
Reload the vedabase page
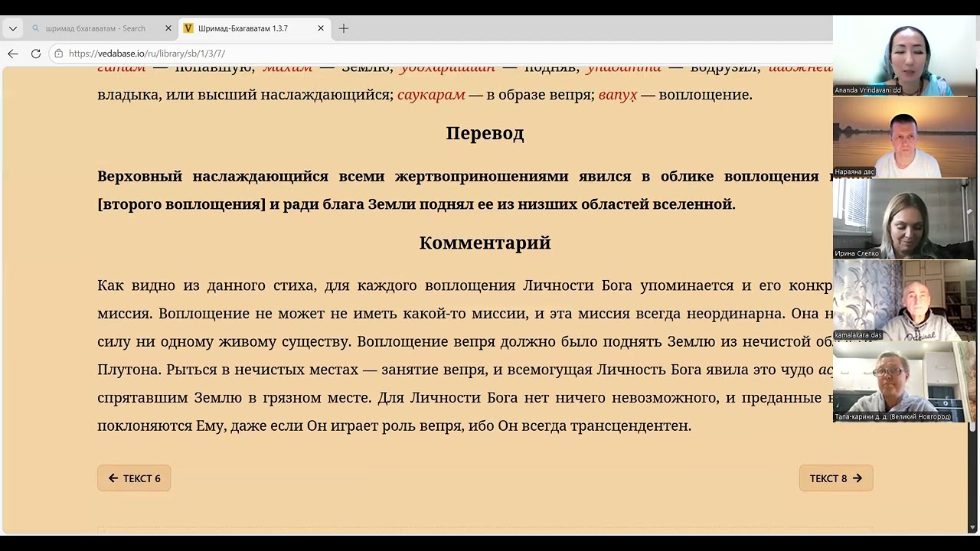36,54
